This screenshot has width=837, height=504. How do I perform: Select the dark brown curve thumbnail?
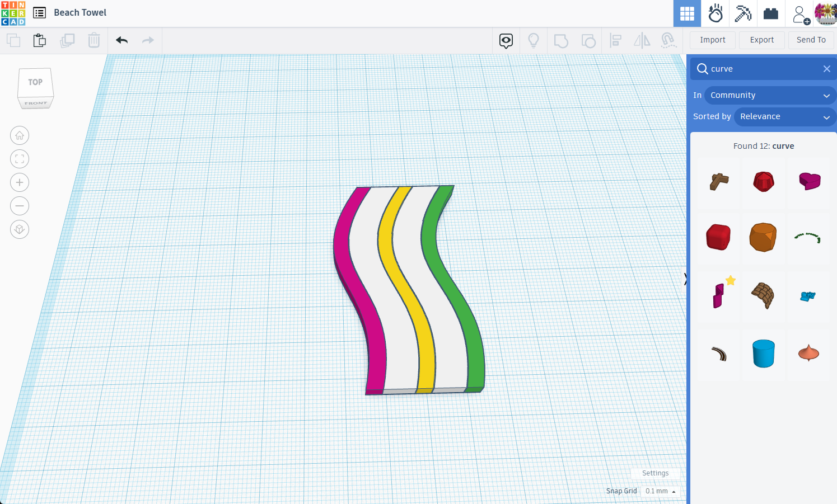(719, 354)
